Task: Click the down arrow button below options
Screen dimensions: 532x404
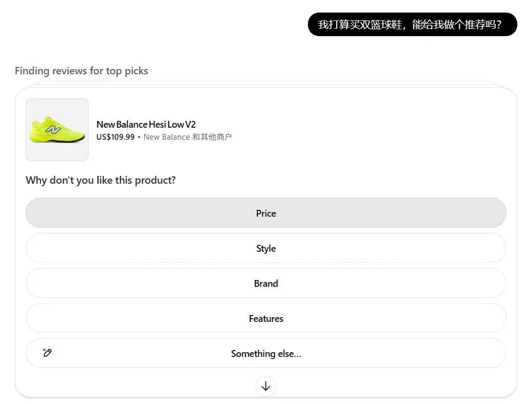Action: point(265,386)
